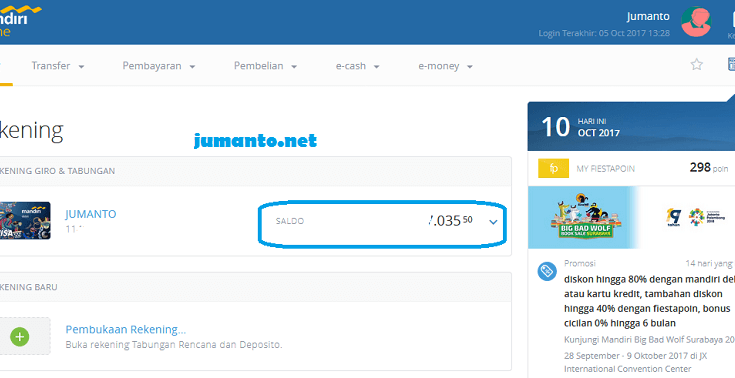
Task: Click the green plus add account icon
Action: coord(20,336)
